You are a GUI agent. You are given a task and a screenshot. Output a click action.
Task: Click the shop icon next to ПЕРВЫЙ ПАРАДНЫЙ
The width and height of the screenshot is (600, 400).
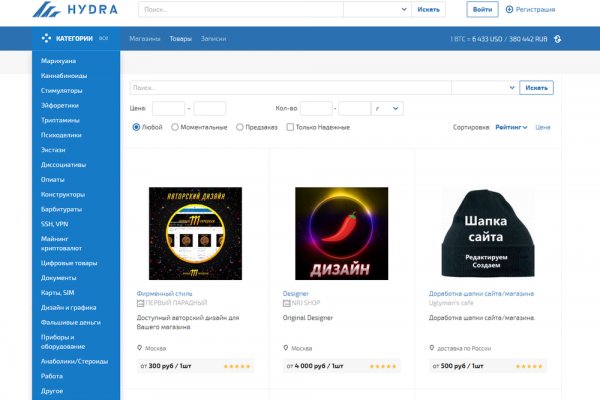click(140, 302)
